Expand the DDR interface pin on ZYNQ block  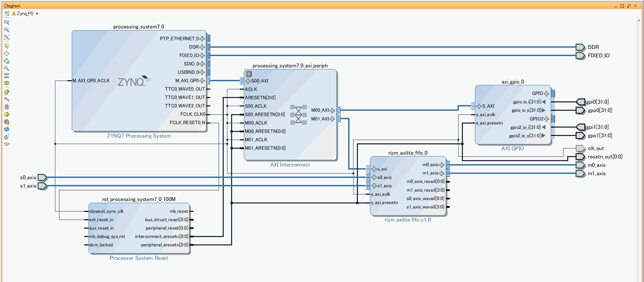202,47
